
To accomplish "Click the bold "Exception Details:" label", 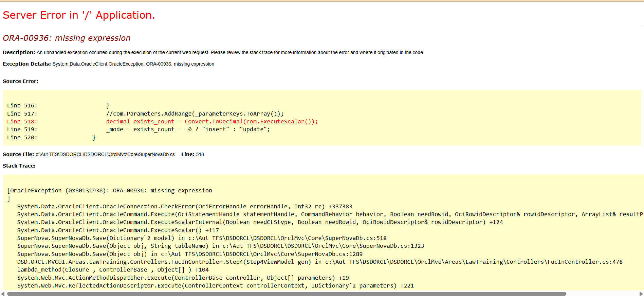I will point(26,64).
